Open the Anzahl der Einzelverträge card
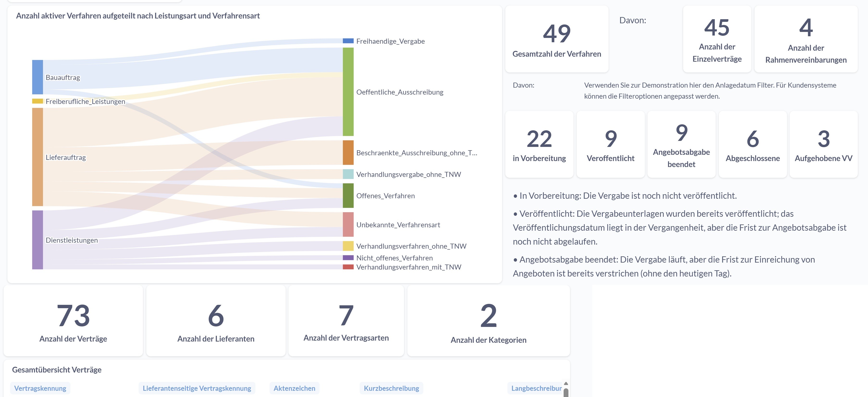Viewport: 868px width, 397px height. (717, 39)
